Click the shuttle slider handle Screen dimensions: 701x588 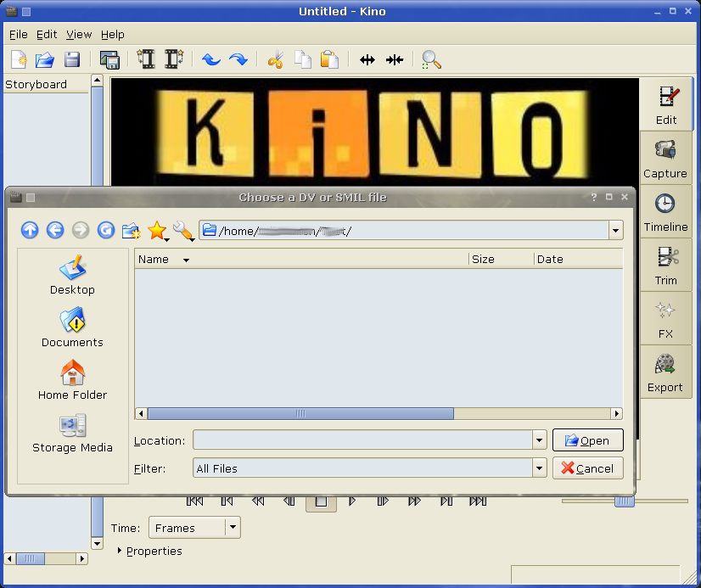click(624, 501)
